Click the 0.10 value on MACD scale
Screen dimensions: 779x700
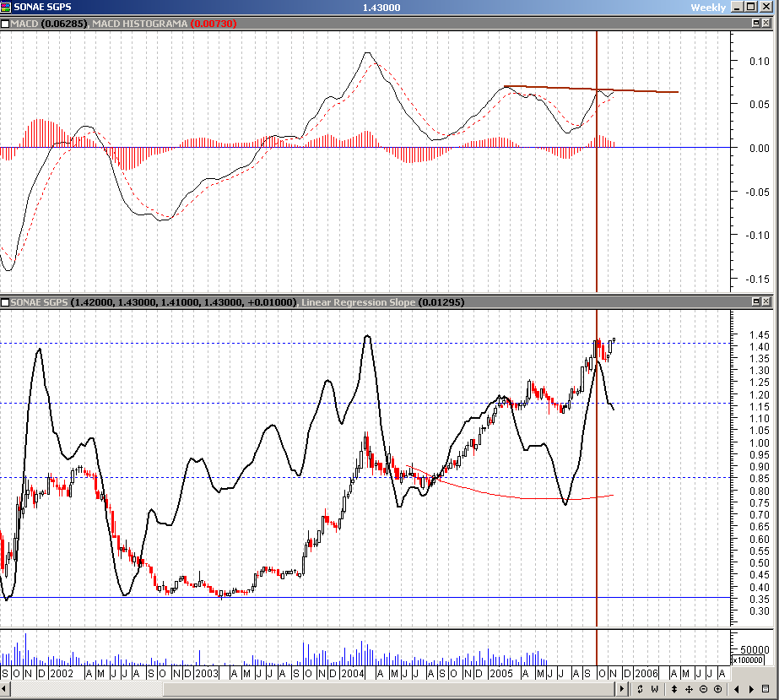coord(759,61)
